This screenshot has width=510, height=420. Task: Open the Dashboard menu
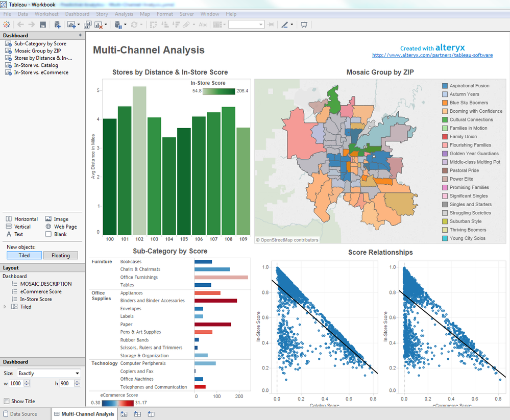pos(77,14)
